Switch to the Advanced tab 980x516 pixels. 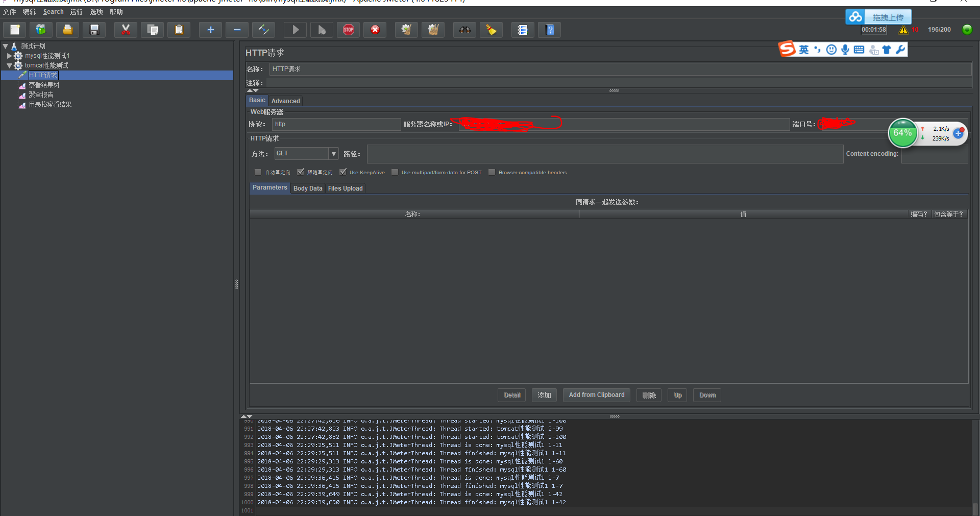pyautogui.click(x=285, y=101)
